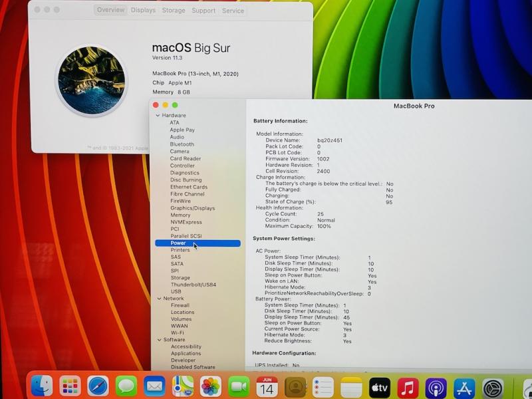Select SATA in sidebar
532x399 pixels.
pos(177,263)
